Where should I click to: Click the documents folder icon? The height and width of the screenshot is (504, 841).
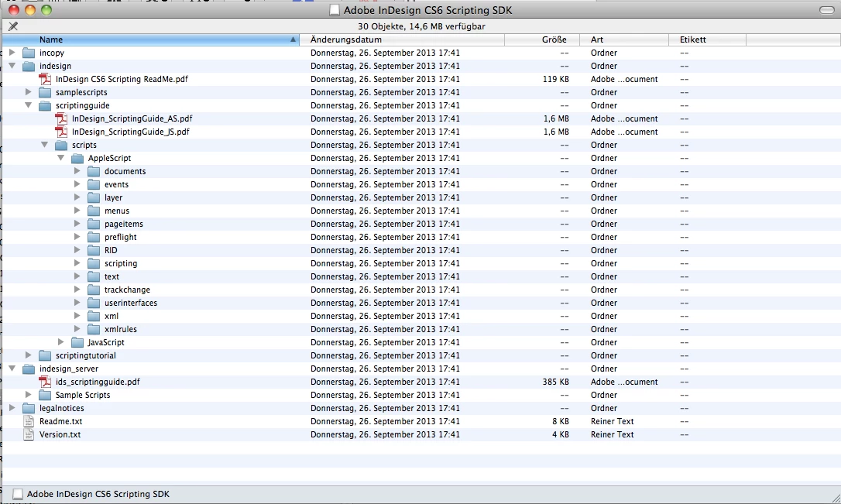[94, 171]
